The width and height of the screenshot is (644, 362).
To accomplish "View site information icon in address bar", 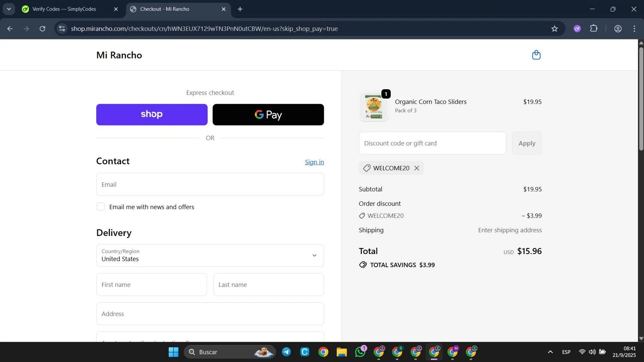I will 62,29.
